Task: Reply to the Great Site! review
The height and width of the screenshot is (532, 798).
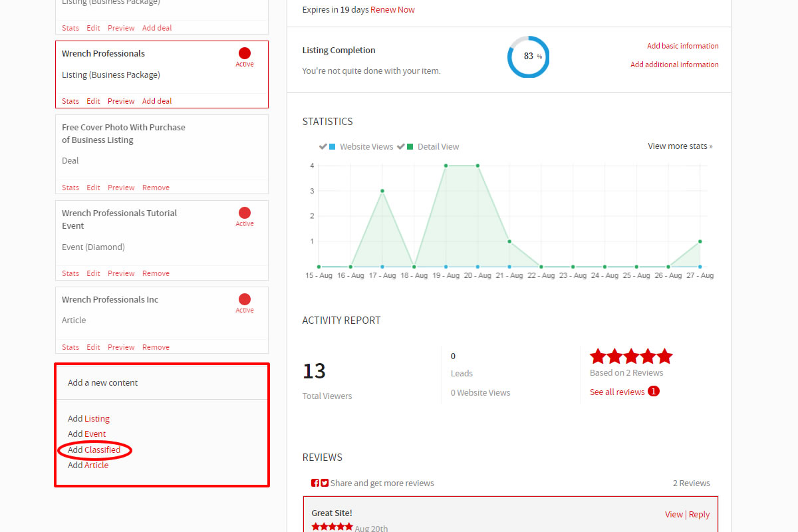Action: pos(699,515)
